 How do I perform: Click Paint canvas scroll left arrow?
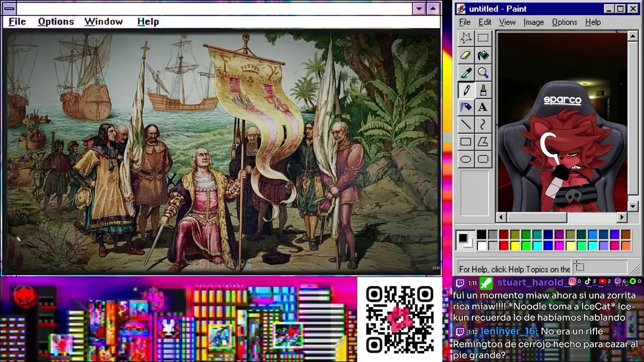click(501, 217)
